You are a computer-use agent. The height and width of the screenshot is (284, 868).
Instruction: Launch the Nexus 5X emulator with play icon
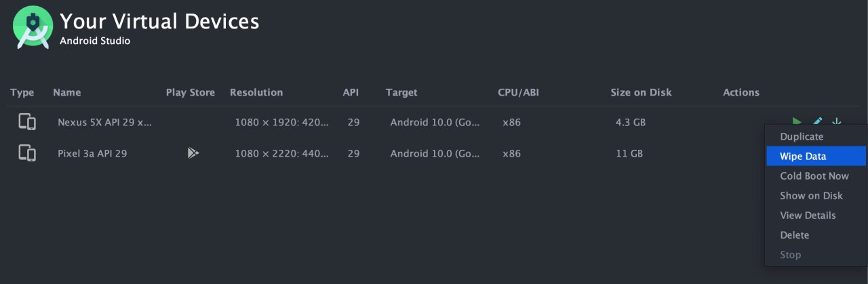[x=797, y=122]
